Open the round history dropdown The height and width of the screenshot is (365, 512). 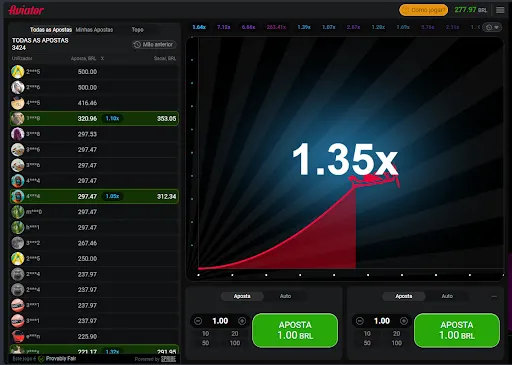pos(492,27)
